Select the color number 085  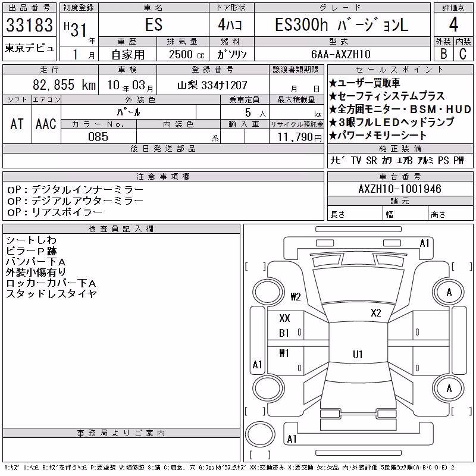pos(98,137)
